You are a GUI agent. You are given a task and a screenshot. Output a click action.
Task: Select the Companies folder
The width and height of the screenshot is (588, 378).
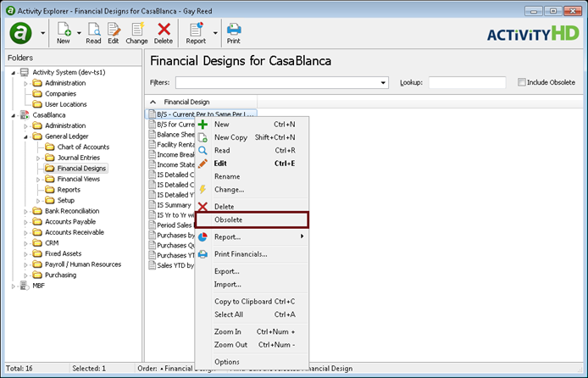(60, 94)
